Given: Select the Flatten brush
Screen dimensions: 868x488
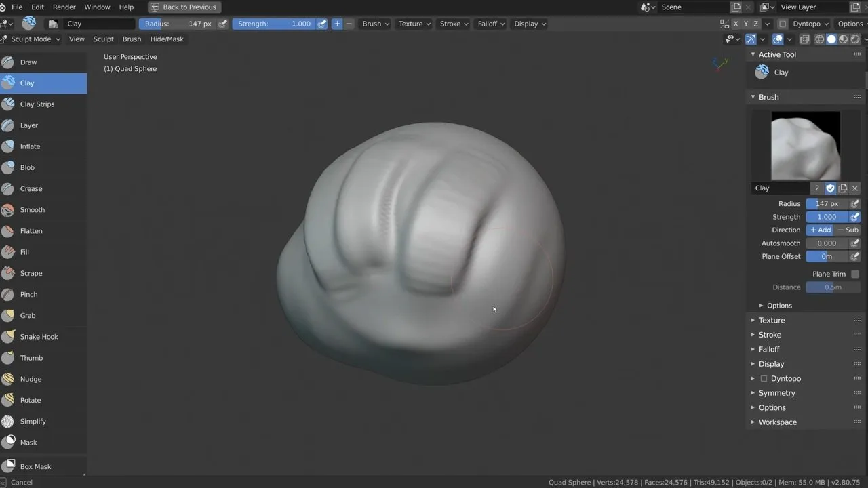Looking at the screenshot, I should [x=43, y=231].
